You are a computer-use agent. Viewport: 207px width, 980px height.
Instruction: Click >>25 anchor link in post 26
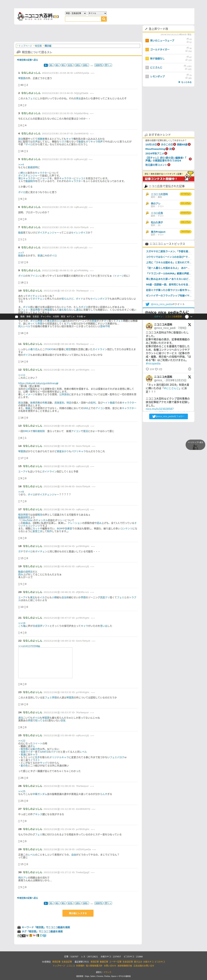[22, 791]
